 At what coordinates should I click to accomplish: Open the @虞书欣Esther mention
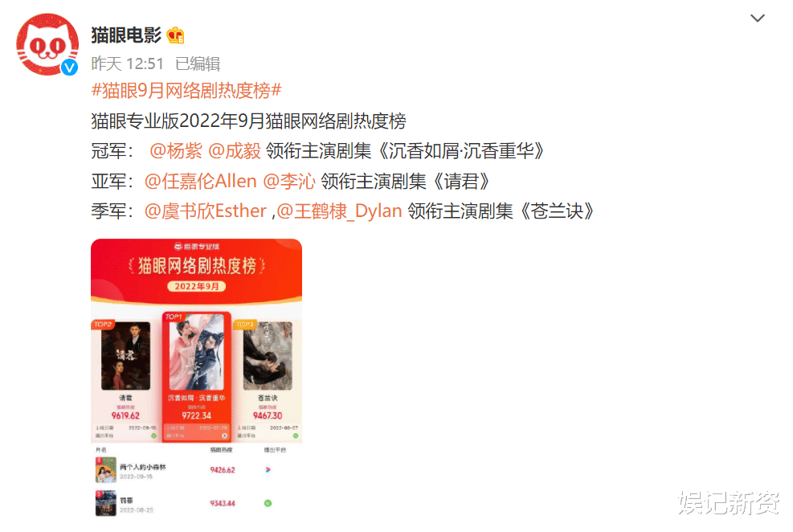pos(206,211)
